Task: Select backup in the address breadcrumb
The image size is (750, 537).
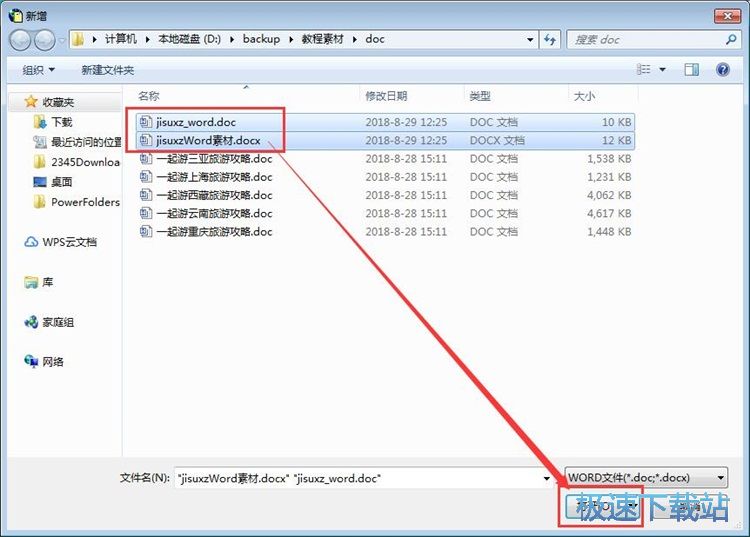Action: 261,39
